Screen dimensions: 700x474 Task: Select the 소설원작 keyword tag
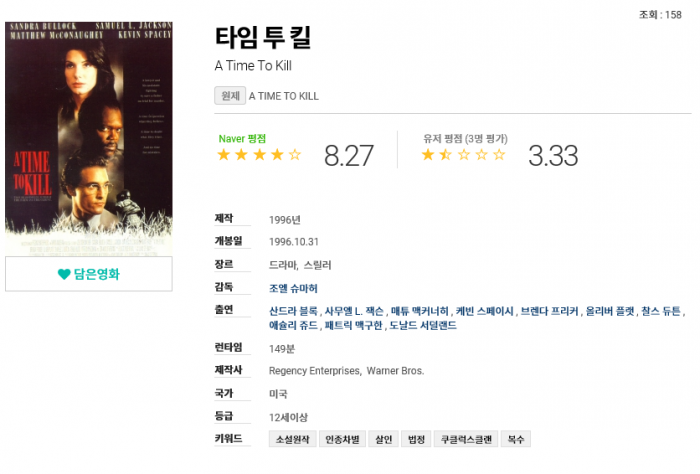(293, 439)
